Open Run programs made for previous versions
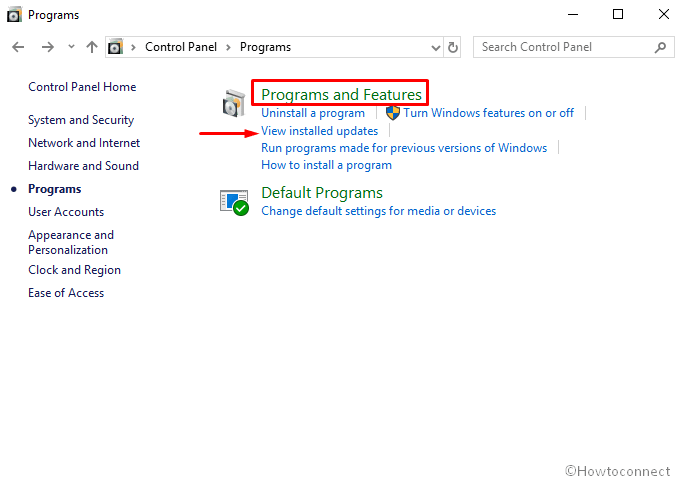This screenshot has height=492, width=682. pos(404,148)
